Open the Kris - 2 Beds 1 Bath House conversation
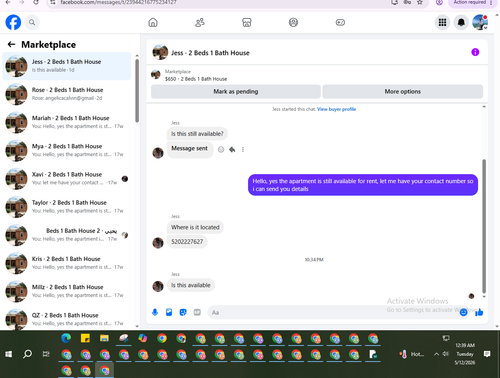Image resolution: width=500 pixels, height=378 pixels. [x=67, y=263]
